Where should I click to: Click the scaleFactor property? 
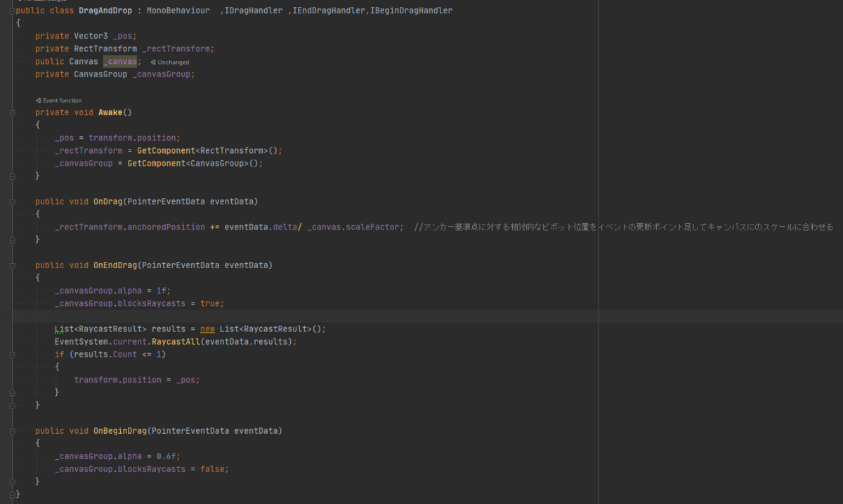pyautogui.click(x=374, y=227)
